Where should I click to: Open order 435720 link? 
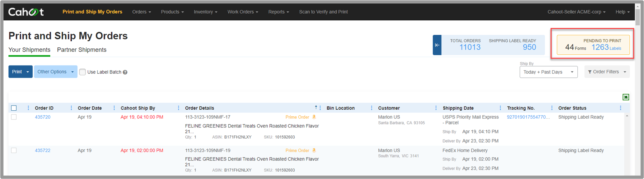click(x=43, y=117)
